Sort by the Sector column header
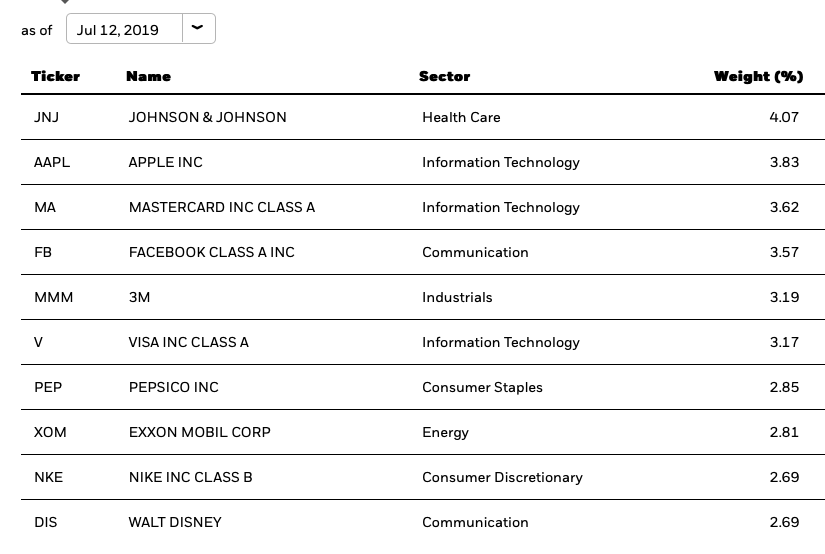Image resolution: width=825 pixels, height=554 pixels. [445, 76]
